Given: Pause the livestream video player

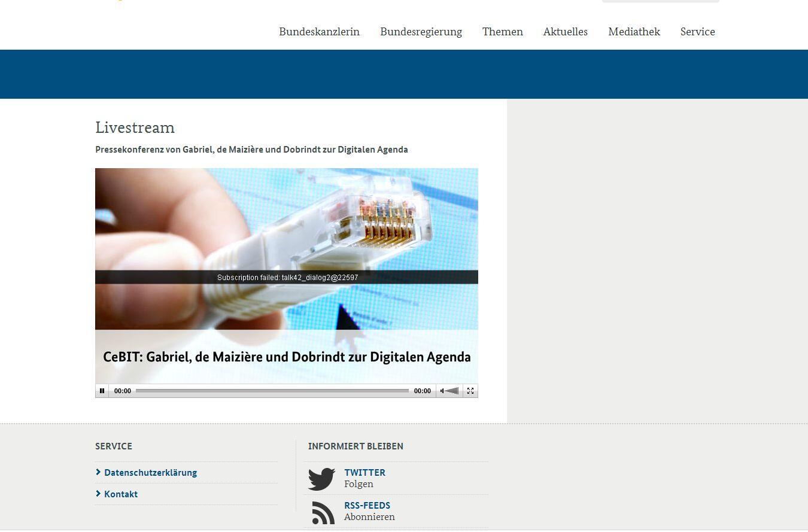Looking at the screenshot, I should pyautogui.click(x=102, y=391).
